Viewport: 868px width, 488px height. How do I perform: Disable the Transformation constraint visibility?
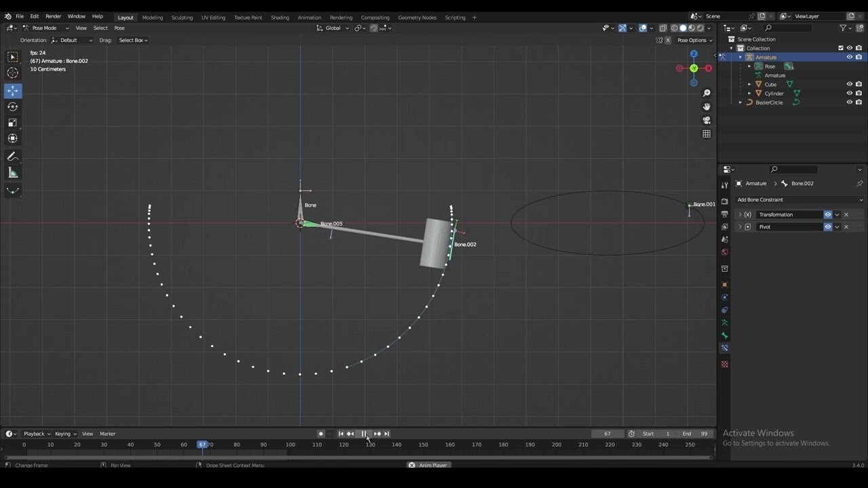coord(827,214)
